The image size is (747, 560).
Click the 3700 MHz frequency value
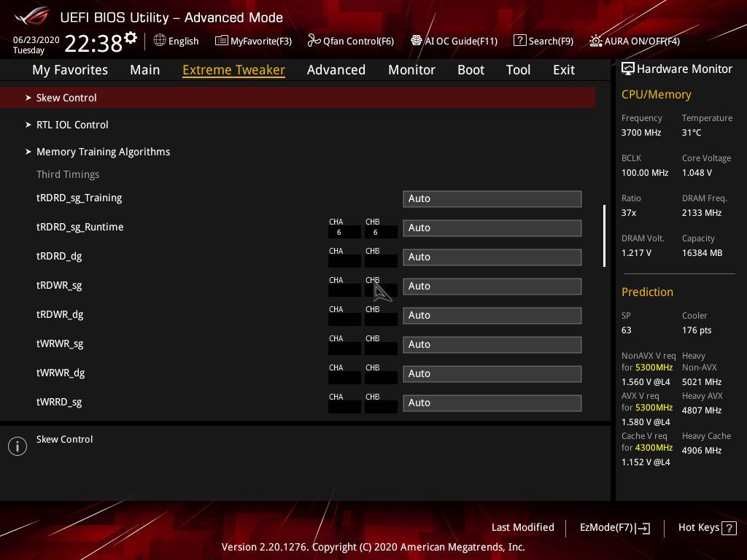(x=640, y=133)
